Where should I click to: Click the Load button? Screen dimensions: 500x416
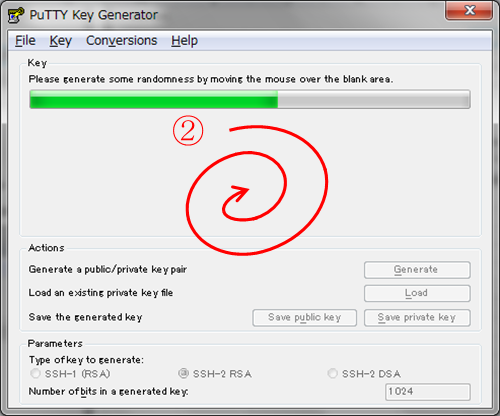coord(417,293)
